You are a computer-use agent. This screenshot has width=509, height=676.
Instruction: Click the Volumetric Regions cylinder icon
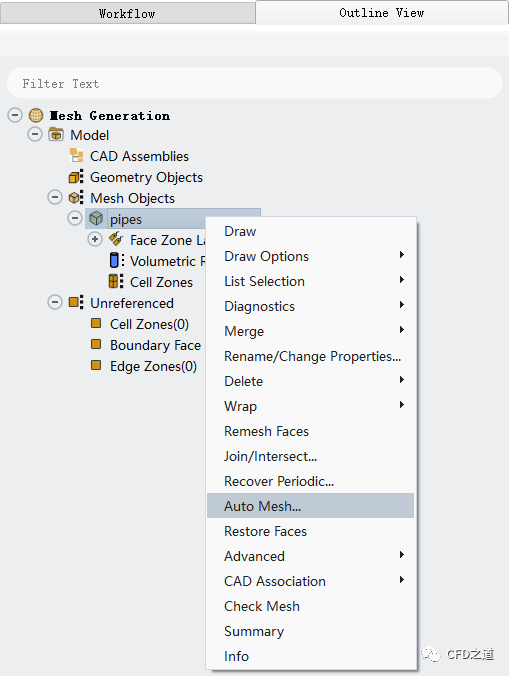(116, 260)
